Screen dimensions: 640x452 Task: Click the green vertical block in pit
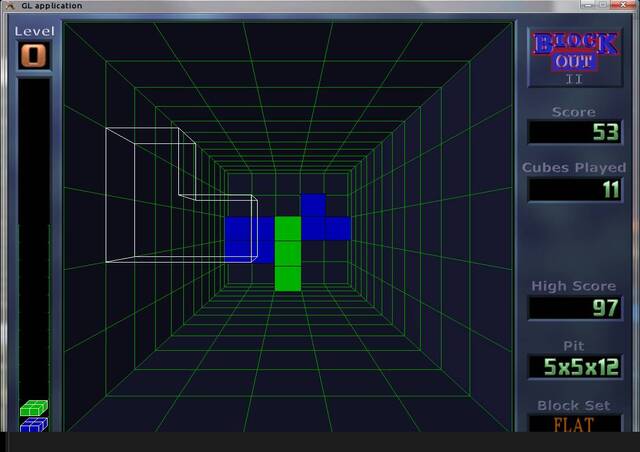(288, 254)
